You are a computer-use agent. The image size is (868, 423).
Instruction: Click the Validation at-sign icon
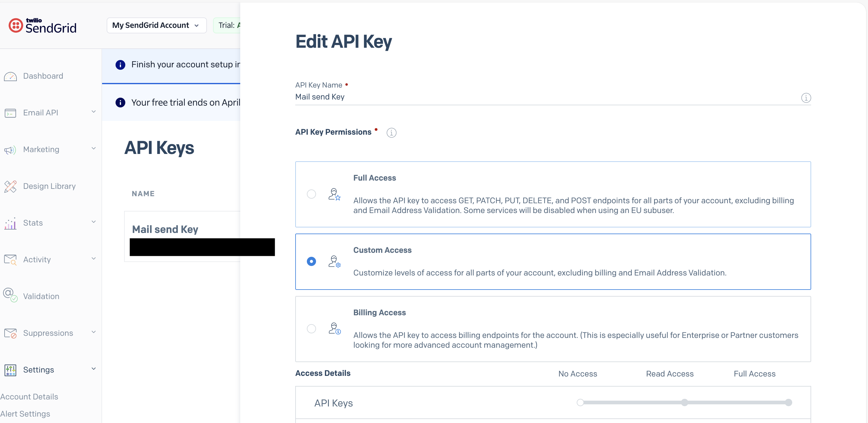click(10, 295)
